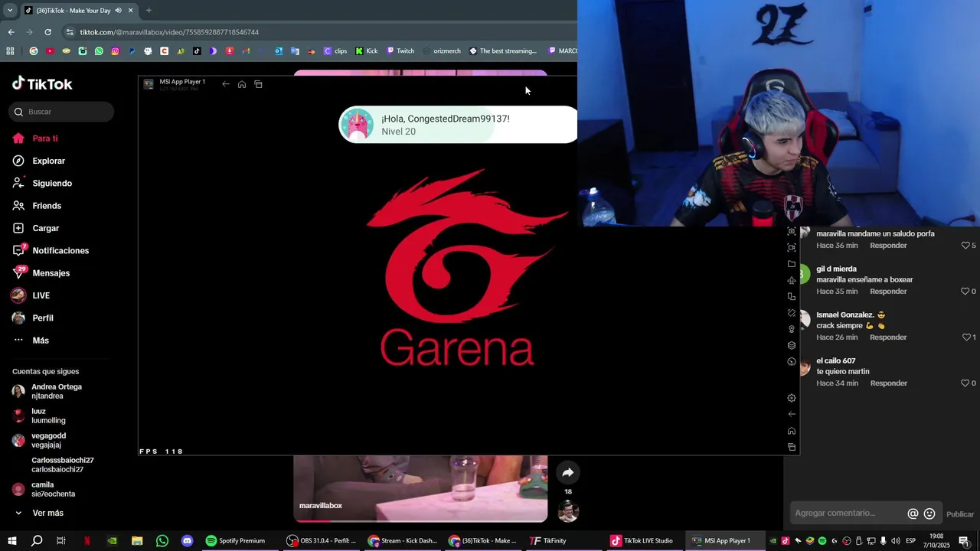Open the Kick bookmark
This screenshot has width=980, height=551.
(x=367, y=51)
